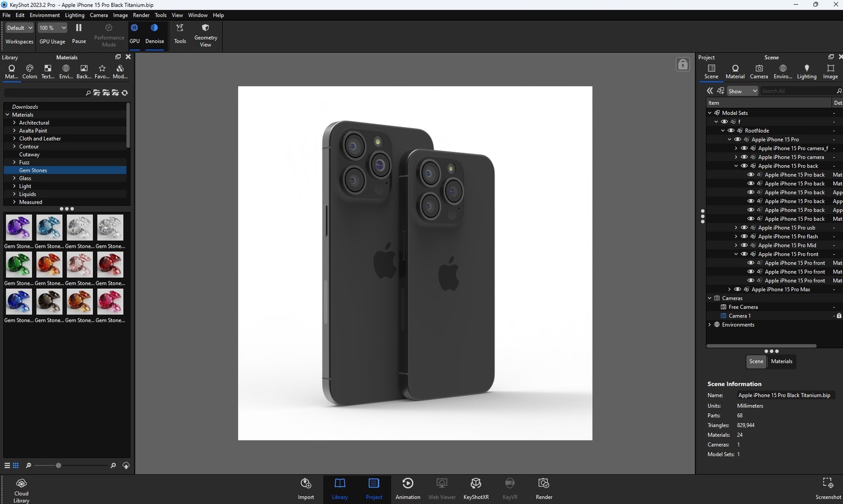Click the Materials button below scene tree
This screenshot has width=843, height=504.
point(781,361)
